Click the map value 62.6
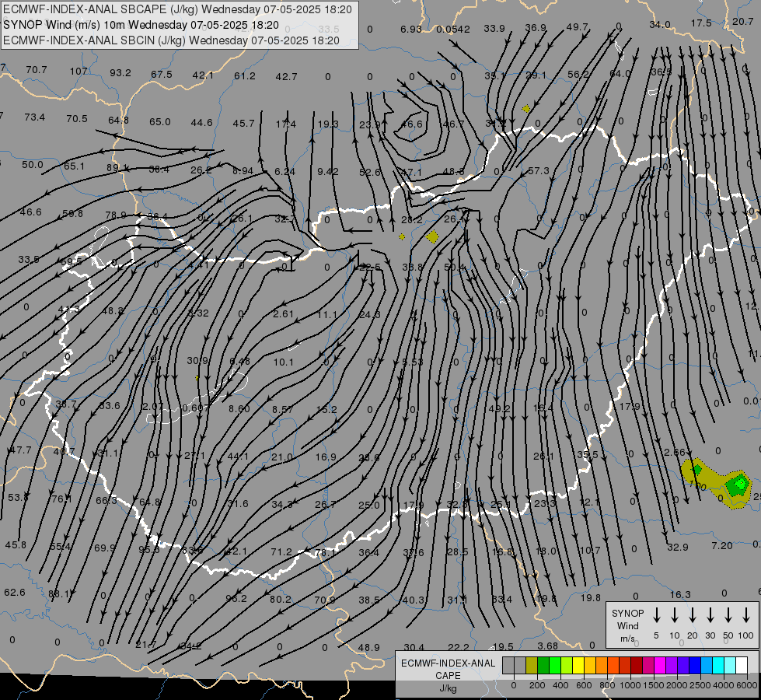Viewport: 761px width, 700px height. (x=15, y=592)
